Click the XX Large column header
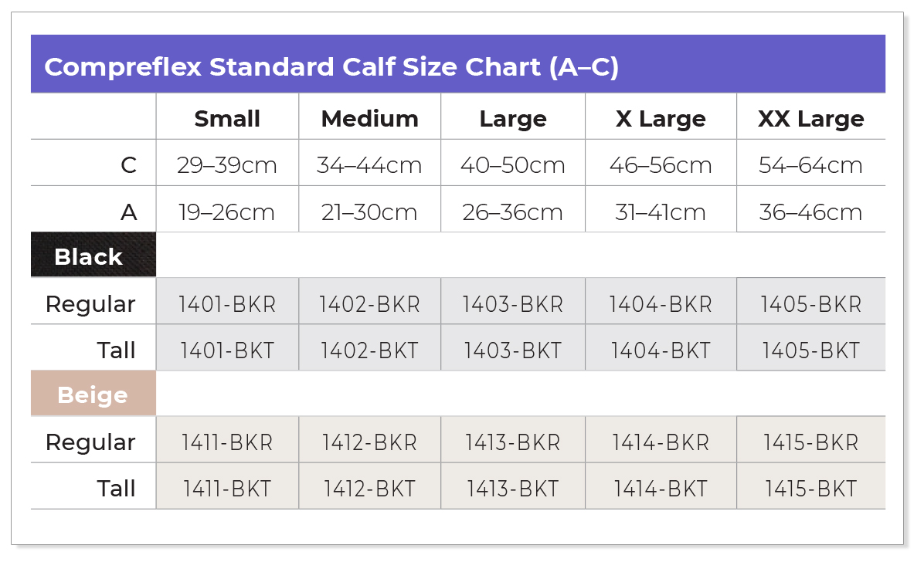This screenshot has width=924, height=562. click(811, 118)
